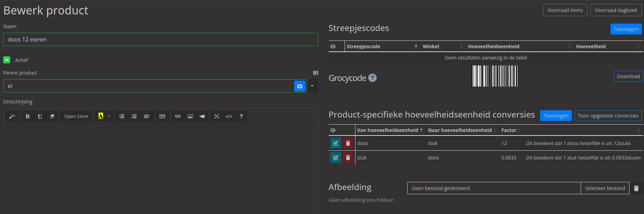
Task: Click Toon opgeloste conversies button
Action: (x=608, y=116)
